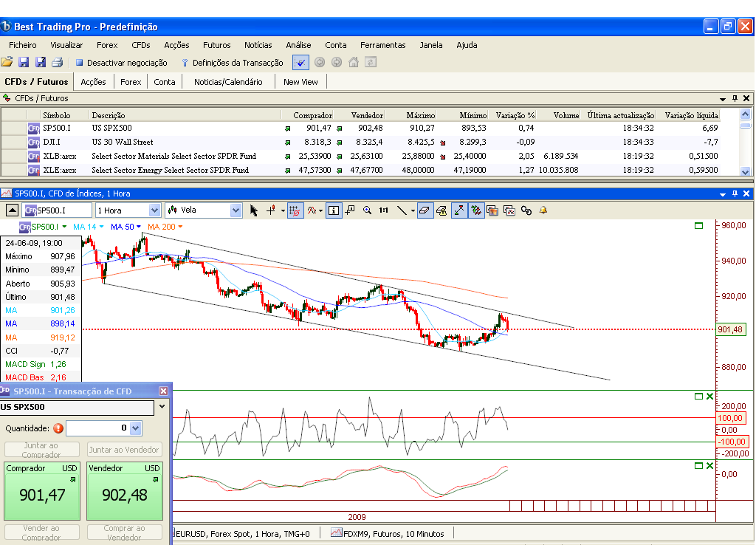Click the pencil edit drawings icon
756x545 pixels.
[x=441, y=210]
